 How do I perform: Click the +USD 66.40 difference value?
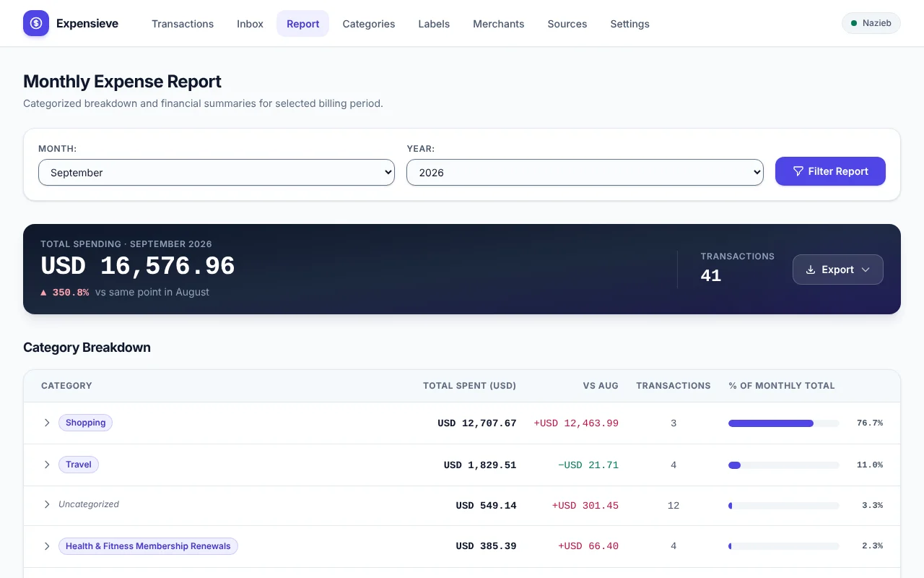click(x=588, y=546)
